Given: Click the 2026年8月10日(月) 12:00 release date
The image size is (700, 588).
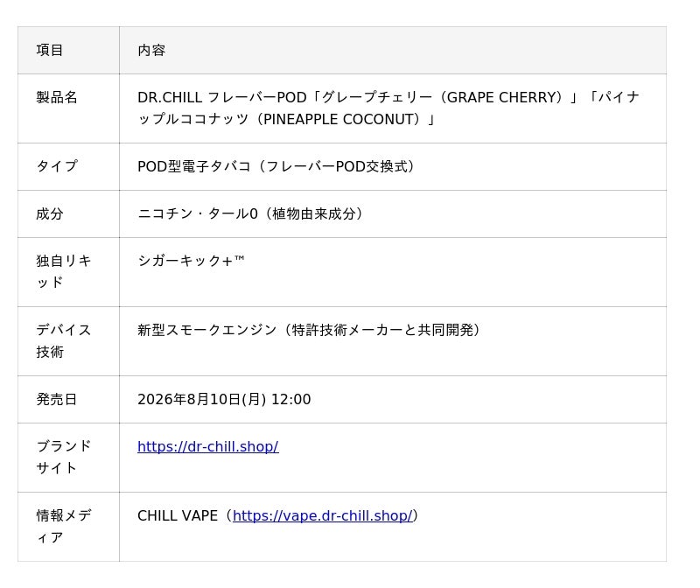Looking at the screenshot, I should [x=224, y=399].
